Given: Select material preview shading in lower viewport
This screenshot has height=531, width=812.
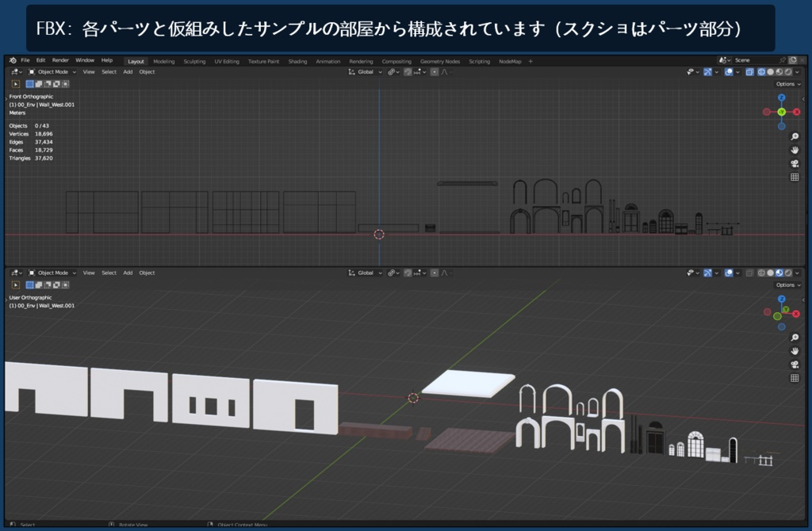Looking at the screenshot, I should click(779, 273).
